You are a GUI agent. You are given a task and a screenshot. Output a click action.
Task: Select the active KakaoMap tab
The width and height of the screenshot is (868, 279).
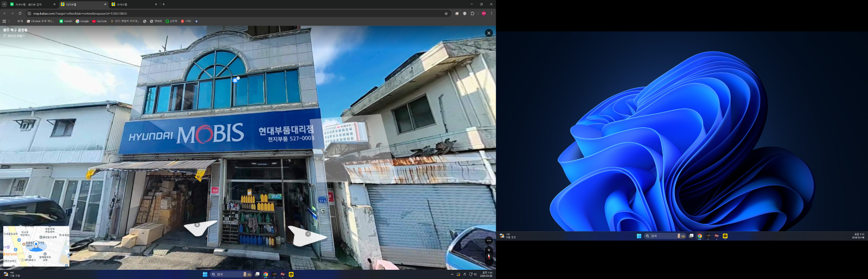click(83, 4)
